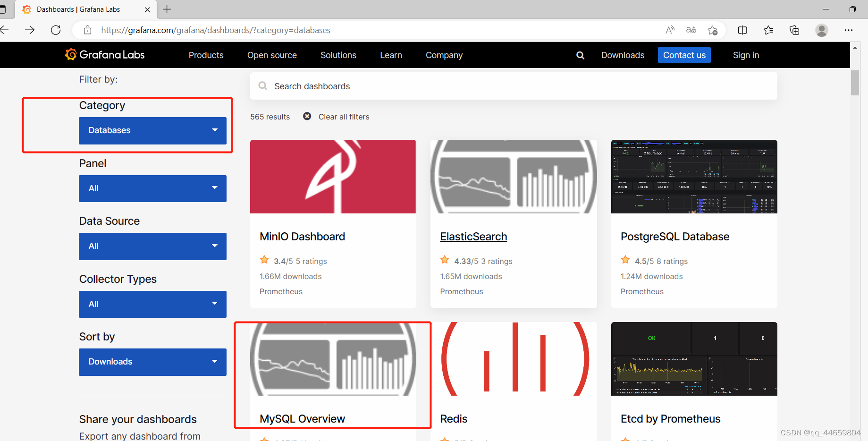The image size is (868, 441).
Task: Click the search dashboards magnifier icon
Action: [263, 86]
